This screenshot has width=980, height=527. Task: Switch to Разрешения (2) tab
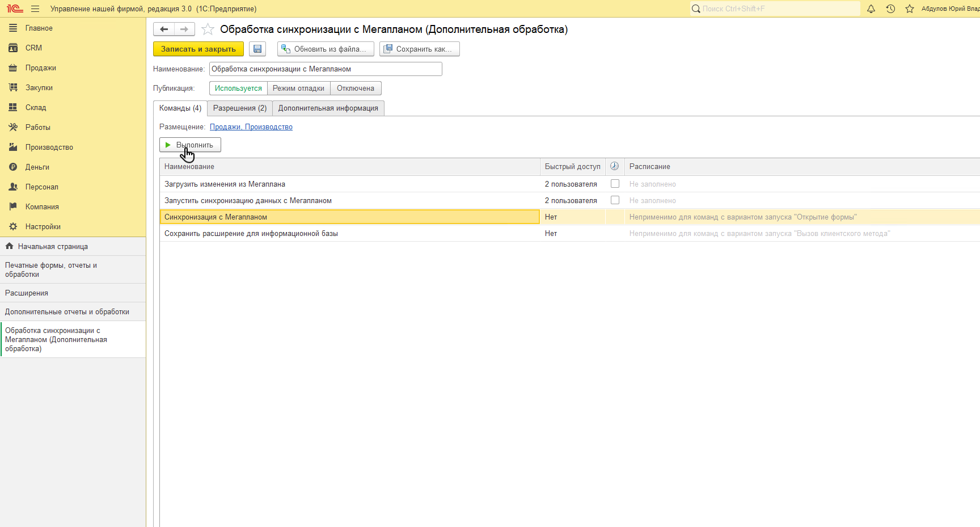pyautogui.click(x=240, y=108)
